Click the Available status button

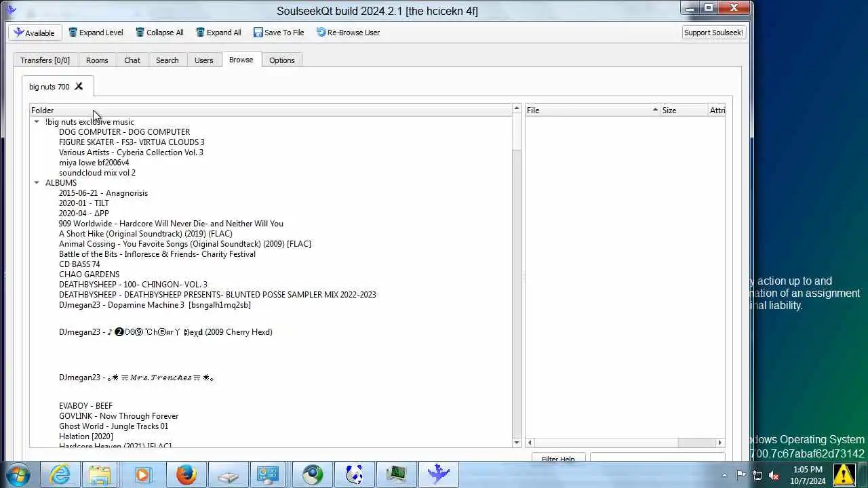35,33
